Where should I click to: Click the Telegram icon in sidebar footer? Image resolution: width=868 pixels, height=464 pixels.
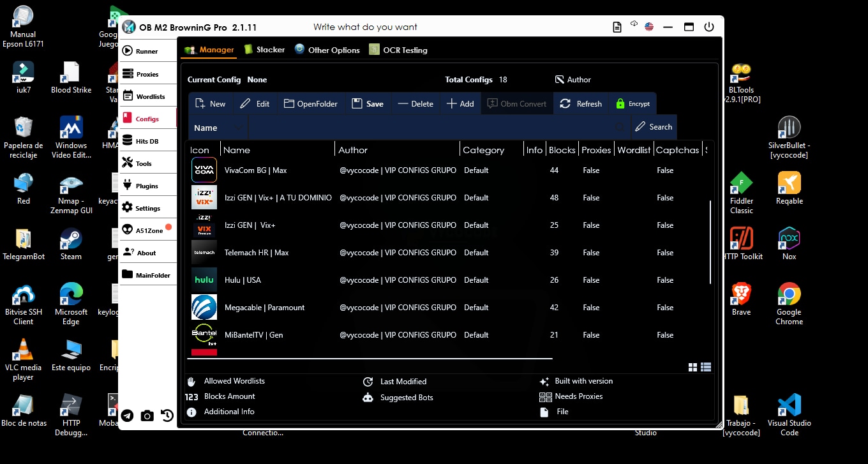128,416
